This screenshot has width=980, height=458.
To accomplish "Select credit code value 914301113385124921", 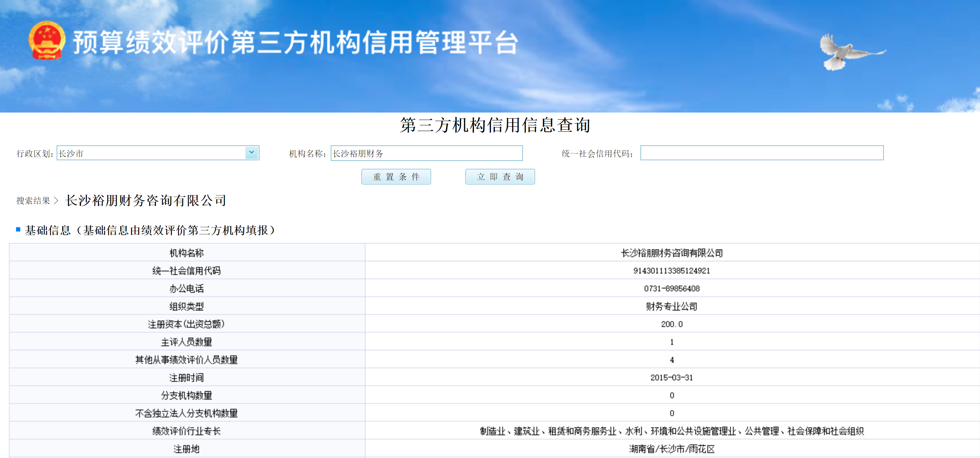I will tap(671, 271).
